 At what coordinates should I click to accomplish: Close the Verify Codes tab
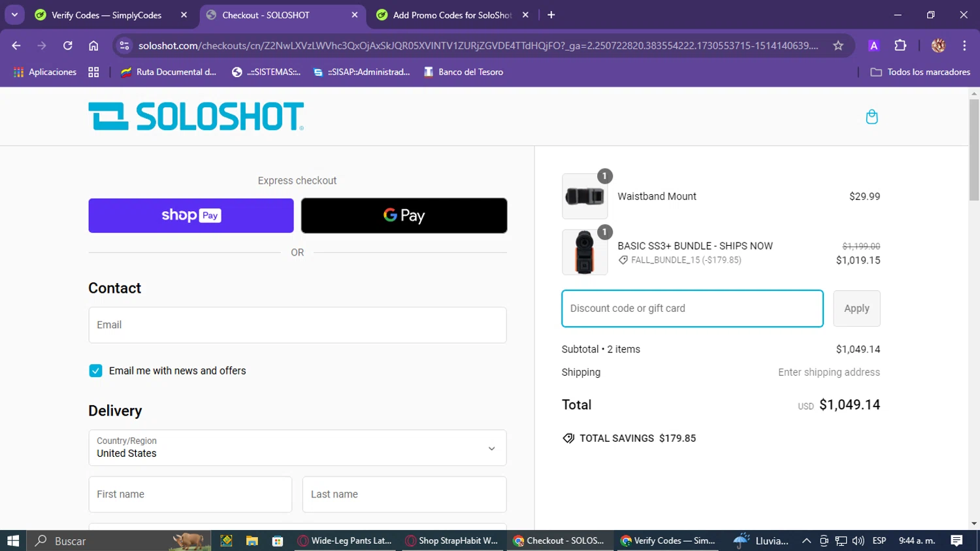click(x=184, y=15)
